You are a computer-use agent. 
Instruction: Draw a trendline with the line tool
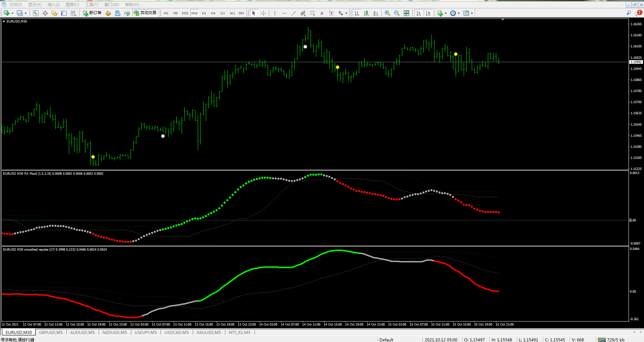click(x=294, y=13)
